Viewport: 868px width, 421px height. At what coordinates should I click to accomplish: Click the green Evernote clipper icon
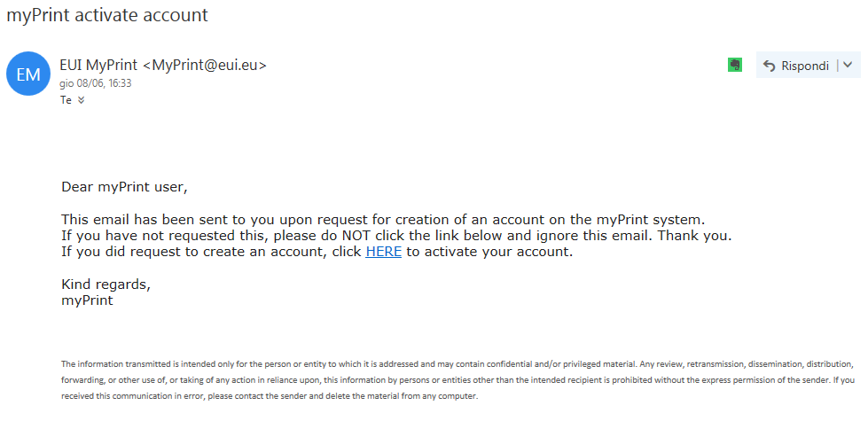click(x=734, y=65)
